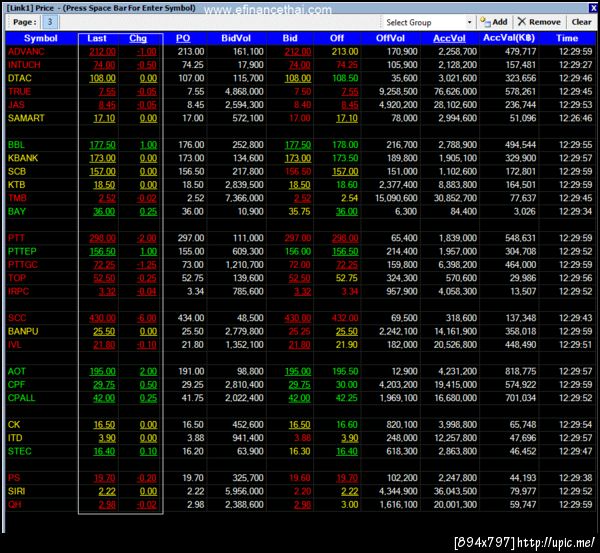
Task: Select the ITD symbol
Action: (x=15, y=438)
